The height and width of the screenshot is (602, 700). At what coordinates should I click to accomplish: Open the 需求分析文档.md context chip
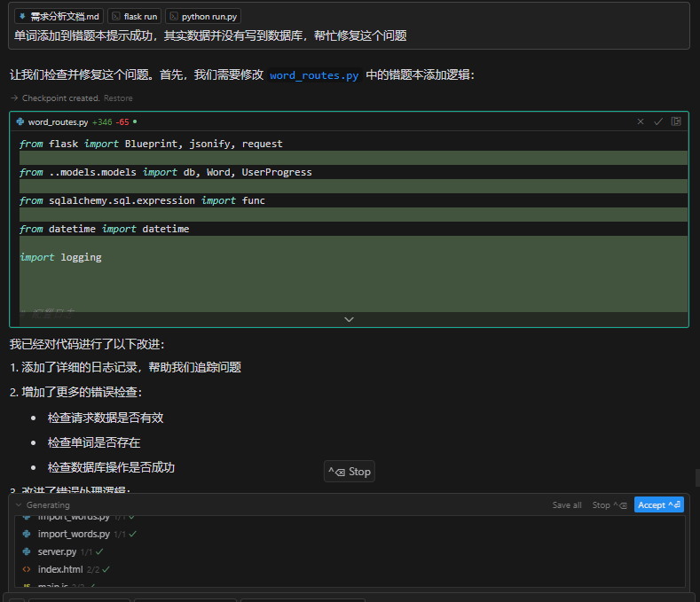click(59, 17)
